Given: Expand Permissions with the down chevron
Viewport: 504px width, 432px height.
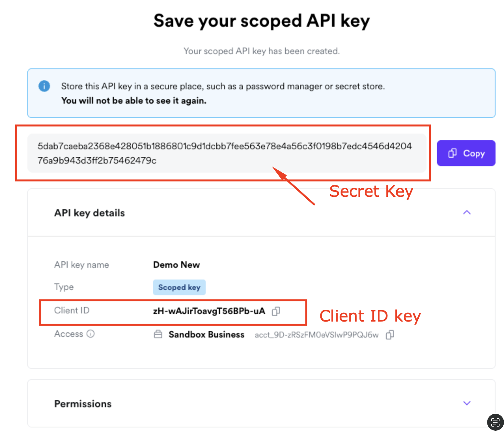Looking at the screenshot, I should point(467,403).
